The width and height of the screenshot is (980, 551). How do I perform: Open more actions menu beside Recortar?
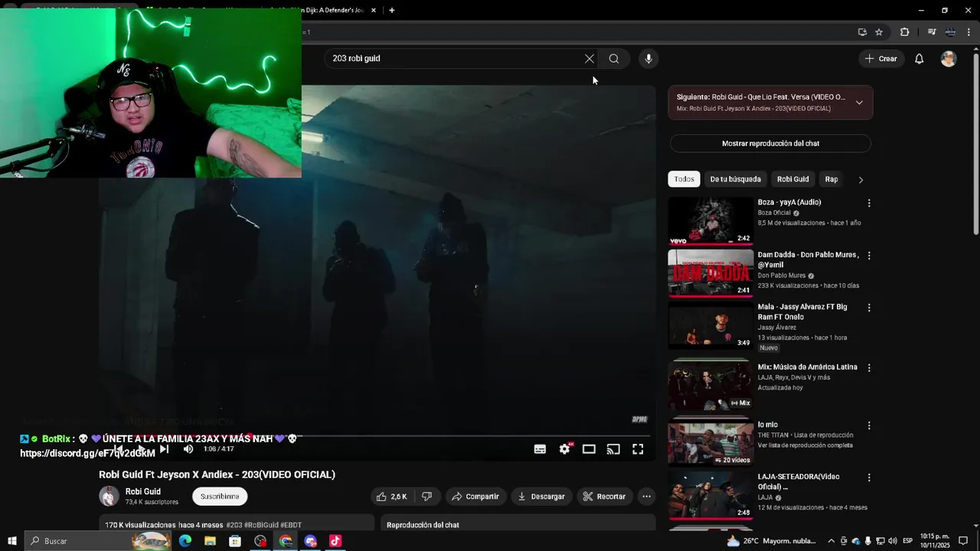click(x=646, y=497)
